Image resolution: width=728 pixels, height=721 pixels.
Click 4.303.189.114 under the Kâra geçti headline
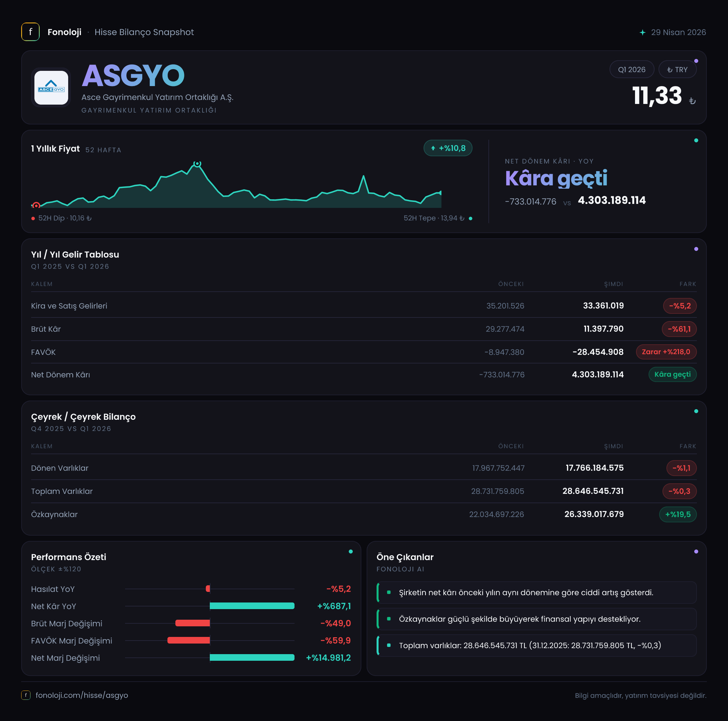612,200
